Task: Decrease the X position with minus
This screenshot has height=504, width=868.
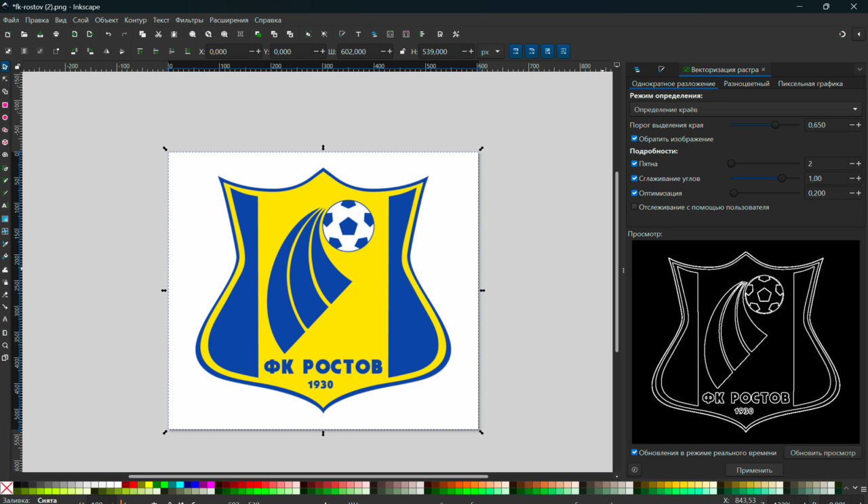Action: click(x=252, y=52)
